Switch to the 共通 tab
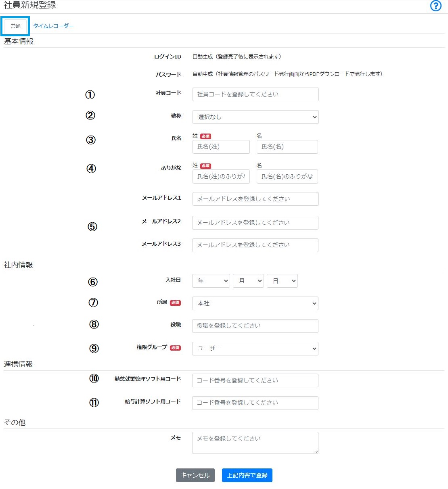The width and height of the screenshot is (448, 489). 16,26
